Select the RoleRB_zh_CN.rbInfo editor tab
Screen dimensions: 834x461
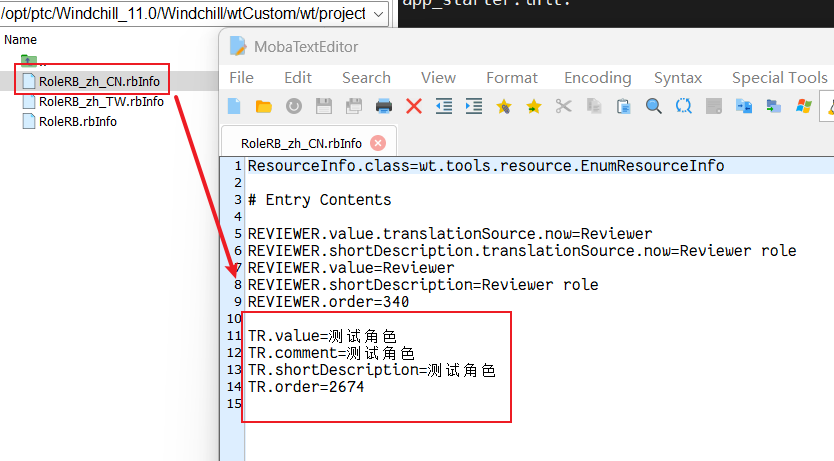point(301,144)
